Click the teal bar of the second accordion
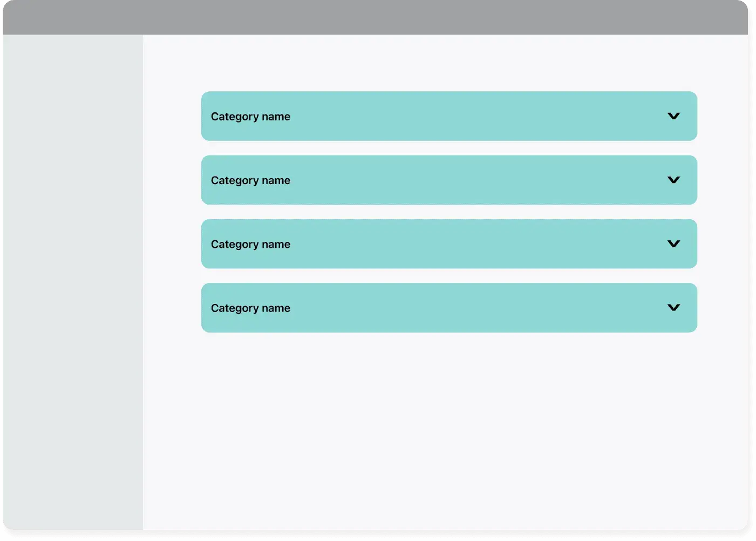756x541 pixels. pos(449,180)
